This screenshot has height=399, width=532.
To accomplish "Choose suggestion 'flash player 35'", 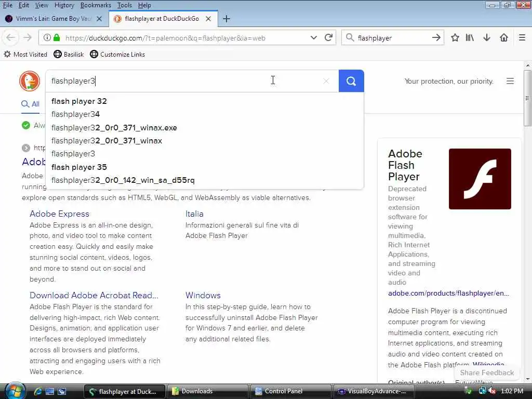I will pyautogui.click(x=205, y=167).
